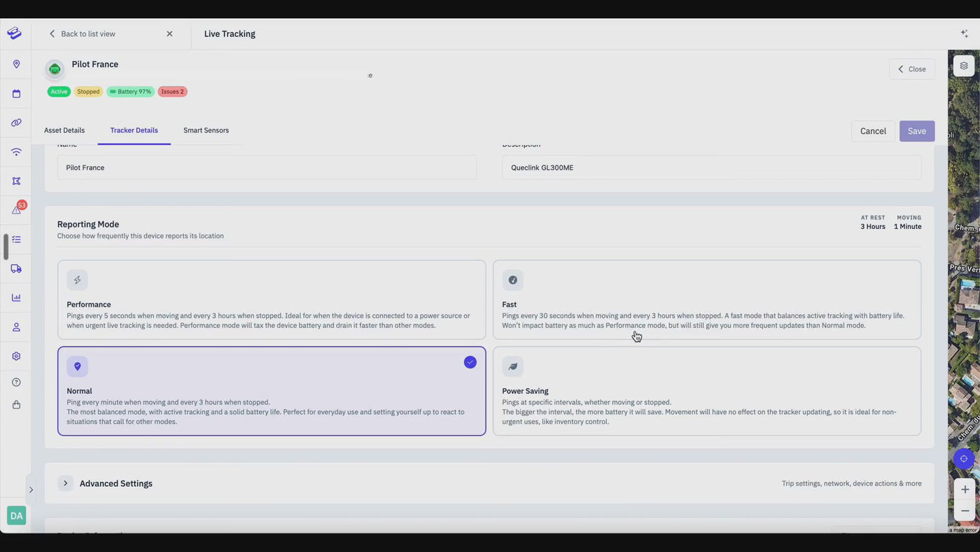980x552 pixels.
Task: Click the Reporting Mode heading
Action: (x=88, y=224)
